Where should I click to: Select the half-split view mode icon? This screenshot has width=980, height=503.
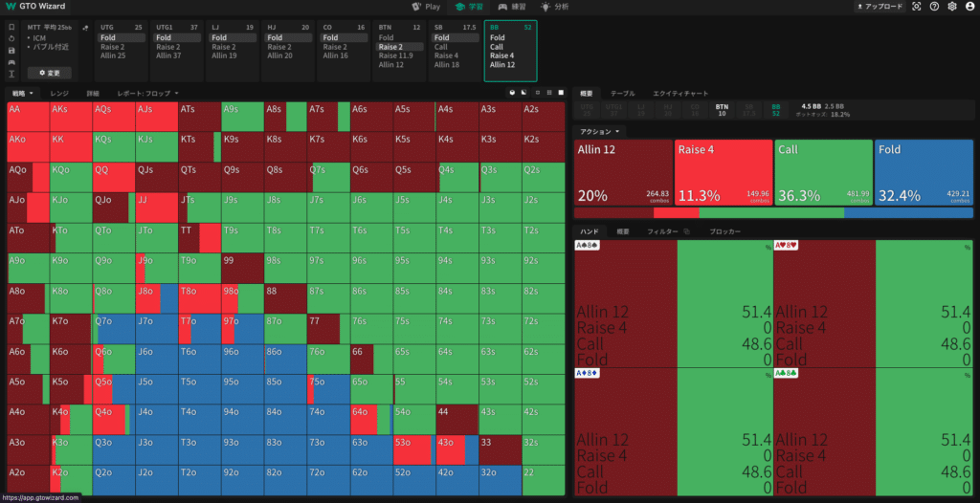pyautogui.click(x=523, y=93)
